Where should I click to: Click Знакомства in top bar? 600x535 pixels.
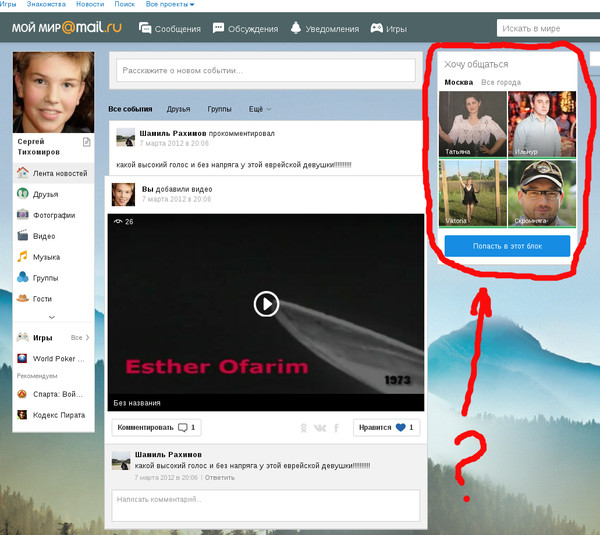[46, 4]
